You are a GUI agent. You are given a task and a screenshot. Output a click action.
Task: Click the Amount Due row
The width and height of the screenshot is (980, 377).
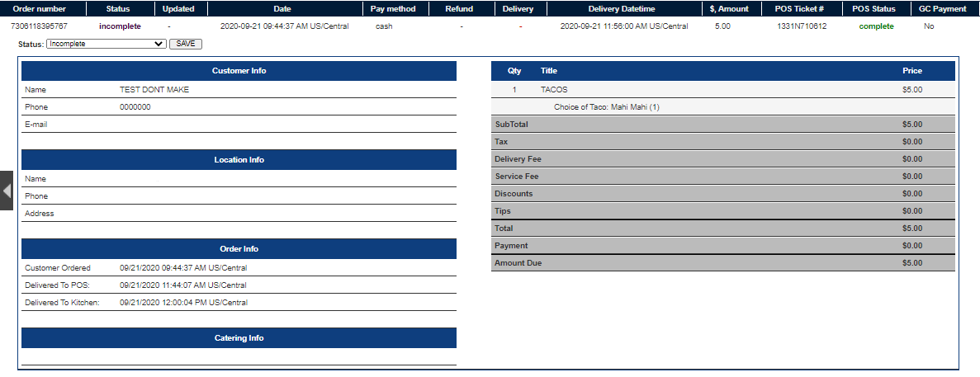722,263
